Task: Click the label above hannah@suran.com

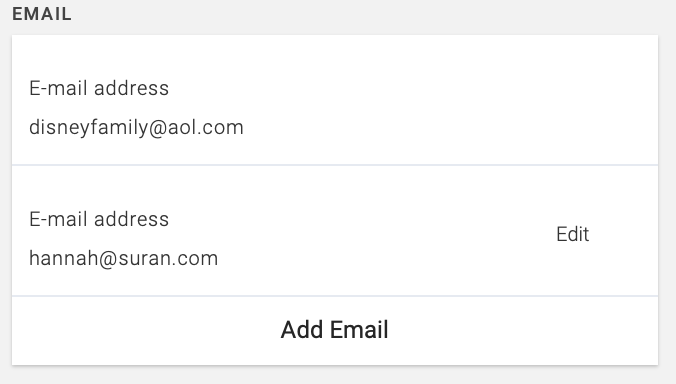Action: (99, 219)
